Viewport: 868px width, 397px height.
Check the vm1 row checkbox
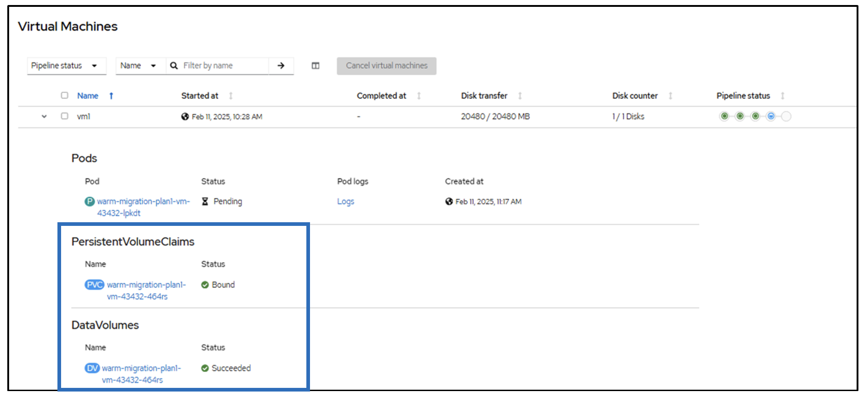pyautogui.click(x=65, y=116)
